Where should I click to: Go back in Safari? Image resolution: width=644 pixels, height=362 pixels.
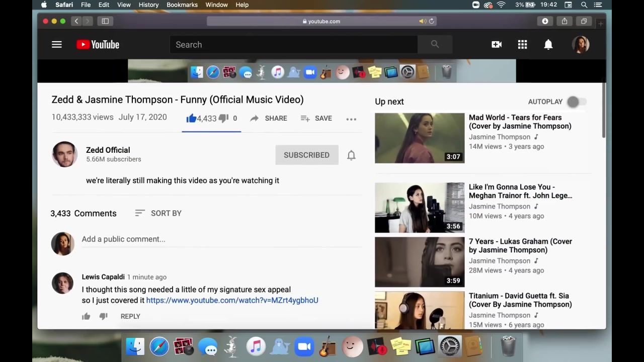pos(76,21)
